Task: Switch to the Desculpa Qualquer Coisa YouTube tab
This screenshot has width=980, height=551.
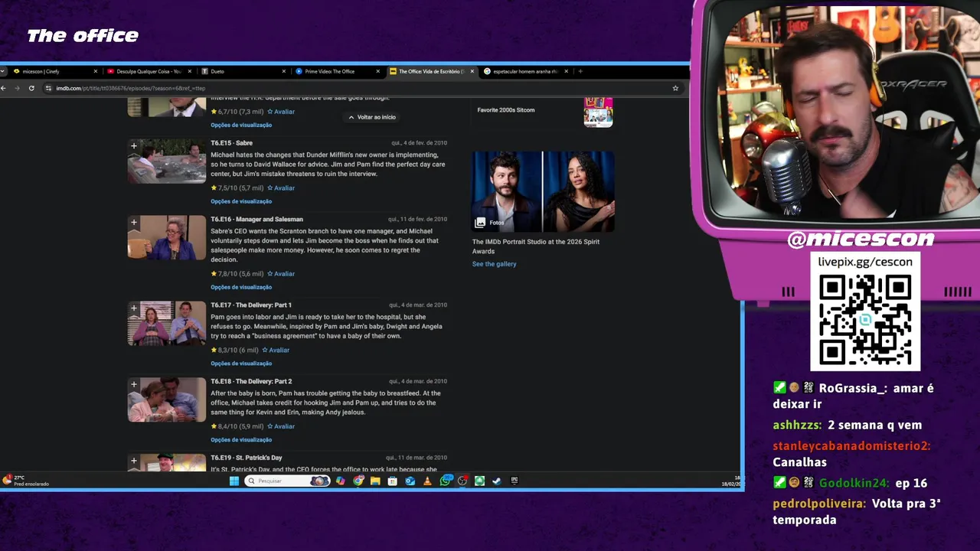Action: 149,71
